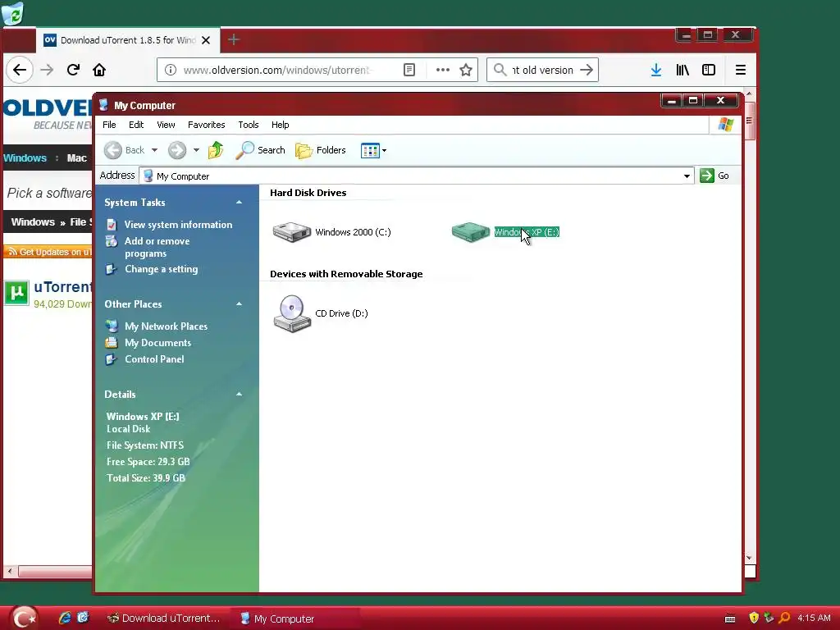This screenshot has width=840, height=630.
Task: Toggle Reader View icon in Firefox URL bar
Action: pos(409,71)
